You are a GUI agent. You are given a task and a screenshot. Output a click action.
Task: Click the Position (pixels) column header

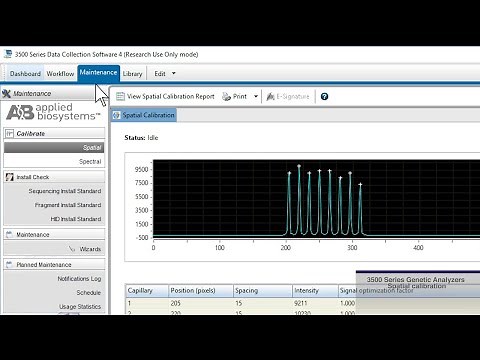(x=200, y=291)
